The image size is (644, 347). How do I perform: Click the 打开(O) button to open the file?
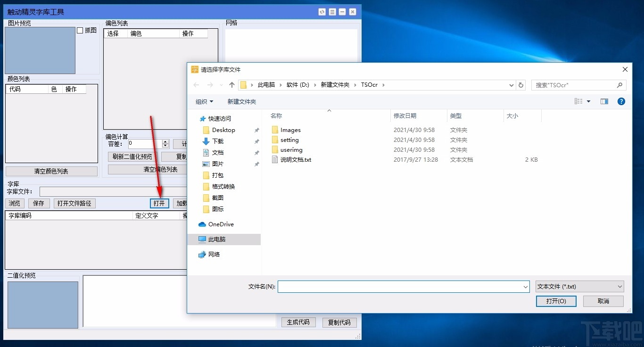[556, 301]
